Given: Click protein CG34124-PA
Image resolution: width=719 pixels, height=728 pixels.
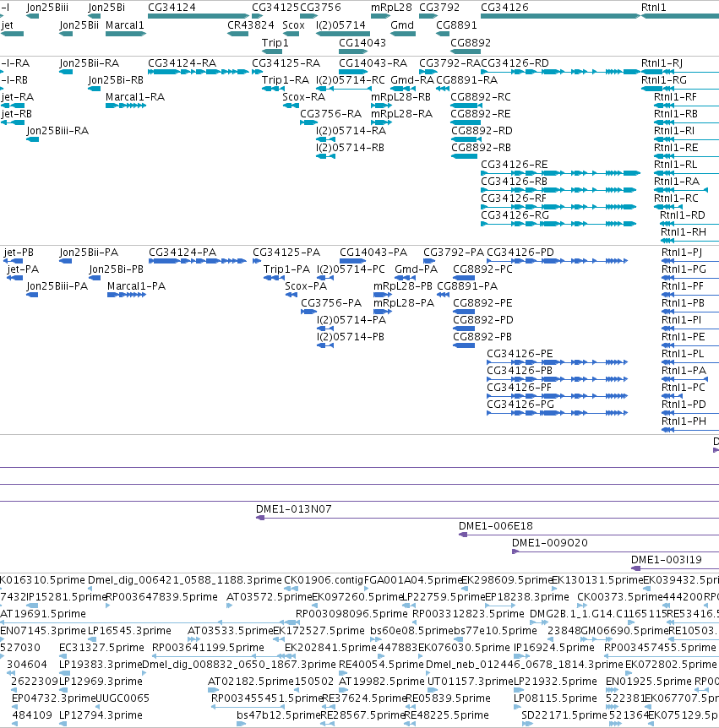Looking at the screenshot, I should pos(182,253).
